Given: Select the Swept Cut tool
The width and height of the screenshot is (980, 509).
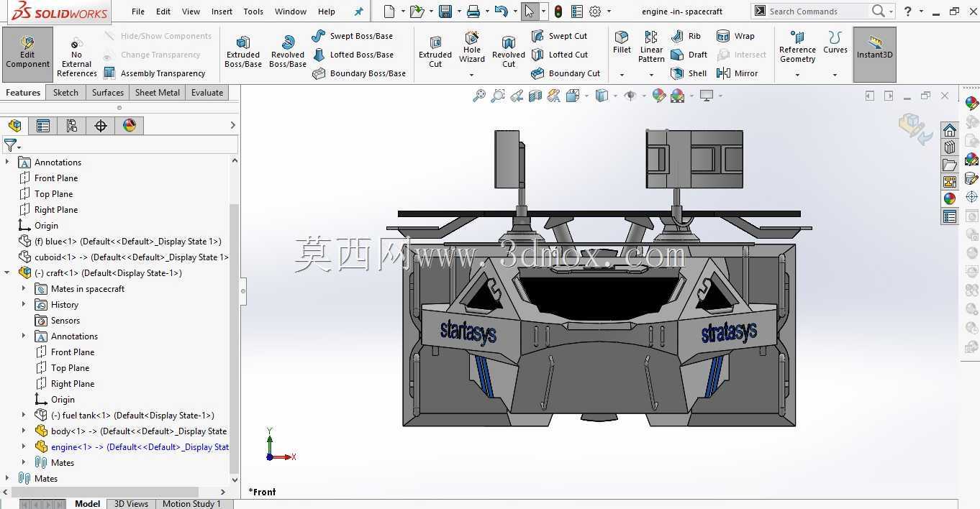Looking at the screenshot, I should point(560,36).
